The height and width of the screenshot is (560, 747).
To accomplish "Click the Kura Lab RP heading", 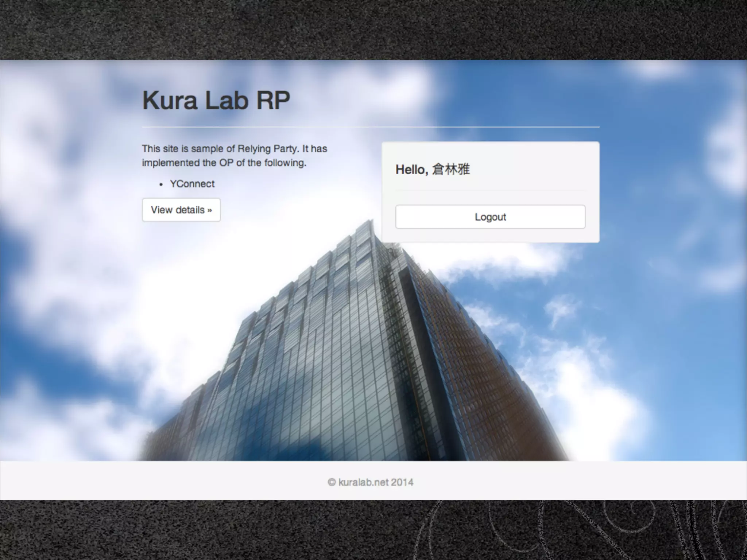I will pyautogui.click(x=216, y=100).
